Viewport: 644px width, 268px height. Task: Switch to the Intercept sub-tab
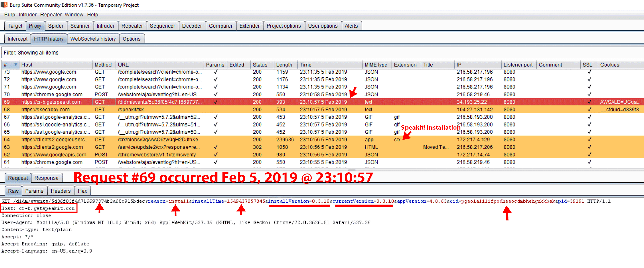(x=17, y=39)
